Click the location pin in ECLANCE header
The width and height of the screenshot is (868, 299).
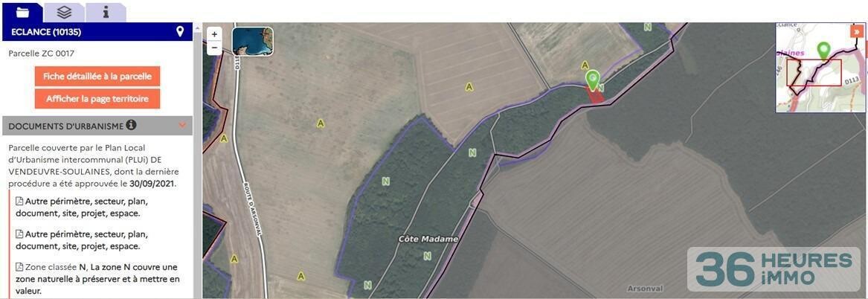tap(179, 31)
